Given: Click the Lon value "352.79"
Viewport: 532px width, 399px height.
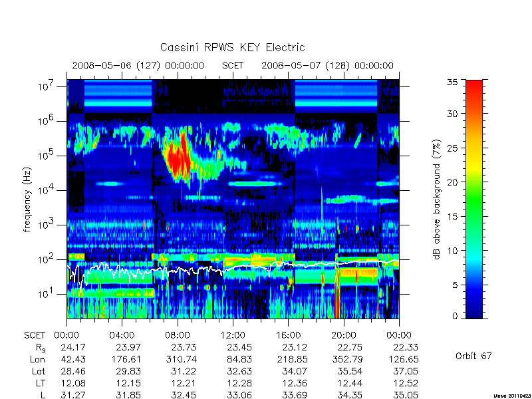Looking at the screenshot, I should [x=347, y=359].
